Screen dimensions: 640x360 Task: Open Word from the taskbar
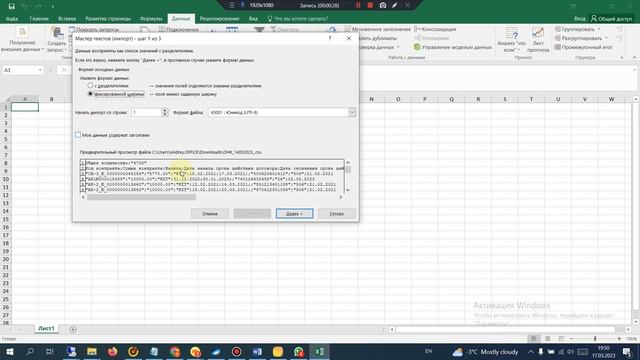[x=257, y=351]
